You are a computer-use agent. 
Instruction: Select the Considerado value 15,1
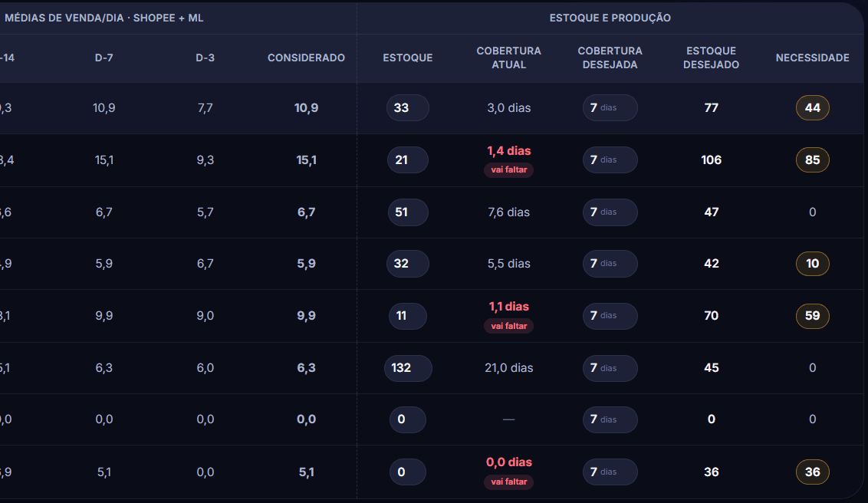[x=306, y=160]
